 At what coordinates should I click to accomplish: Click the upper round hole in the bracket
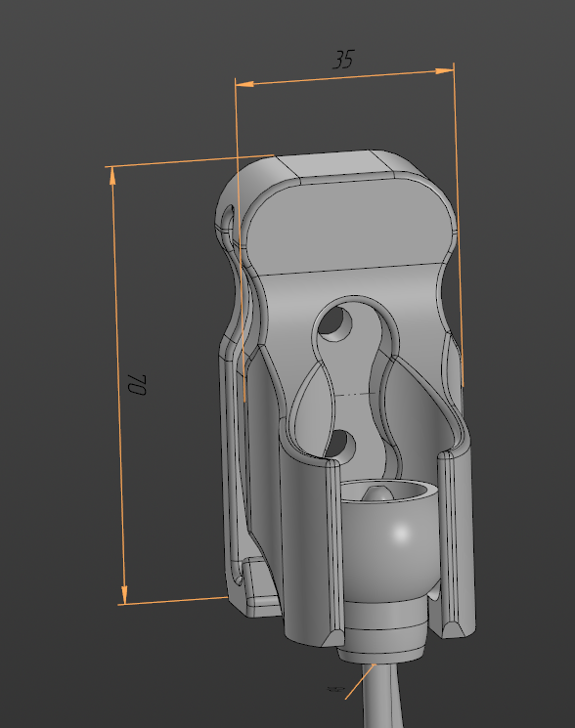point(335,322)
